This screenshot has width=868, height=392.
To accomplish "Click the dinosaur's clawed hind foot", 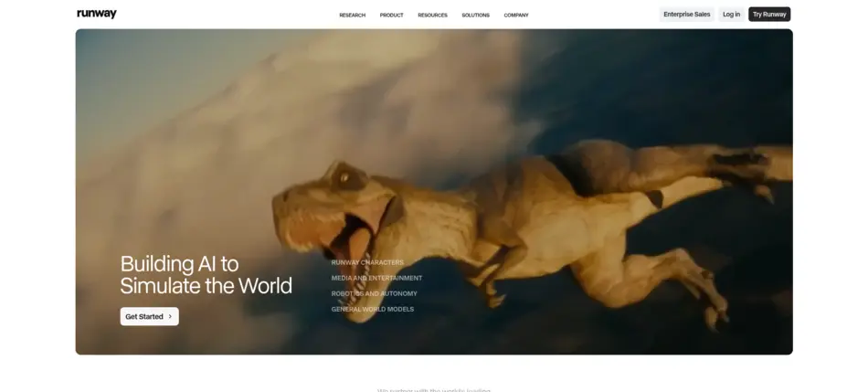I will 717,315.
